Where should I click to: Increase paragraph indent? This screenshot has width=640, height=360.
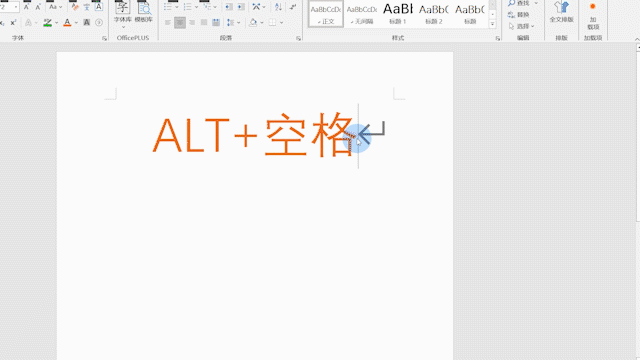[241, 7]
